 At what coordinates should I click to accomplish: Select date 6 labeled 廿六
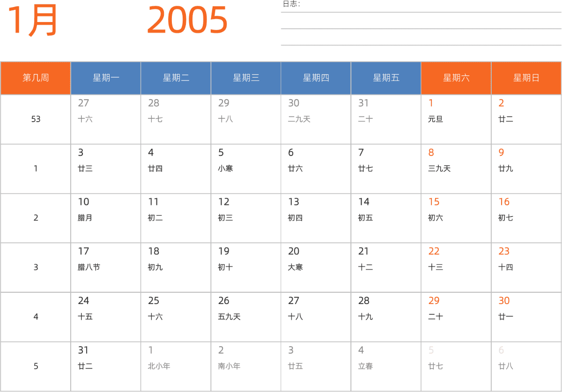pyautogui.click(x=316, y=169)
